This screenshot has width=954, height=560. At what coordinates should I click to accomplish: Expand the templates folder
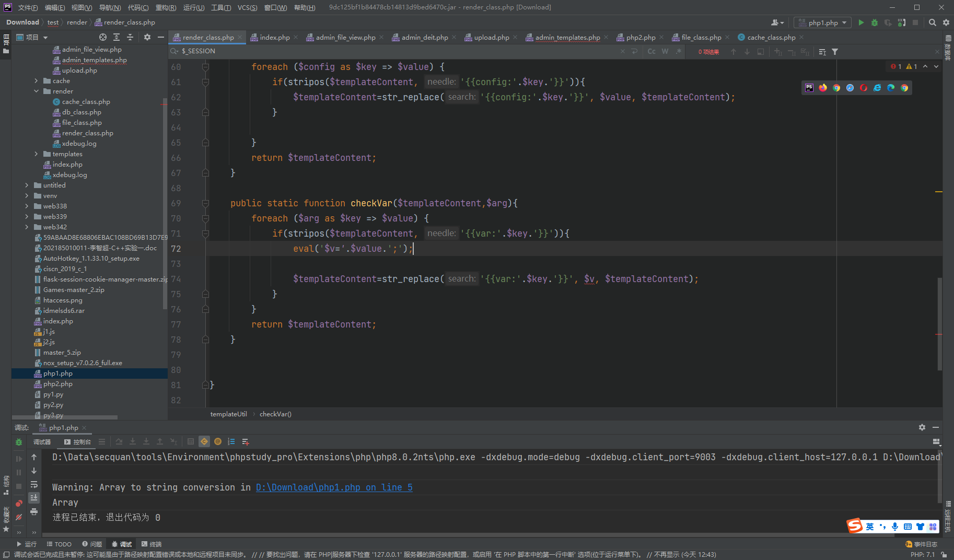point(36,154)
